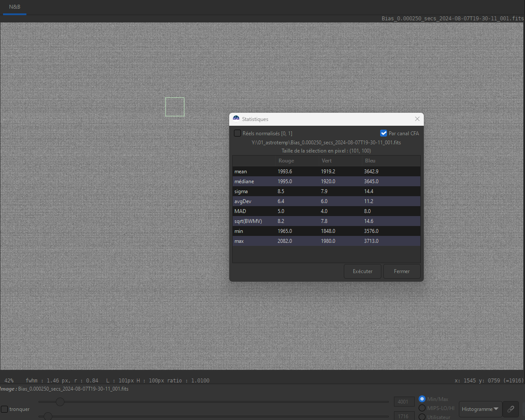
Task: Select the sigma row label
Action: 241,191
